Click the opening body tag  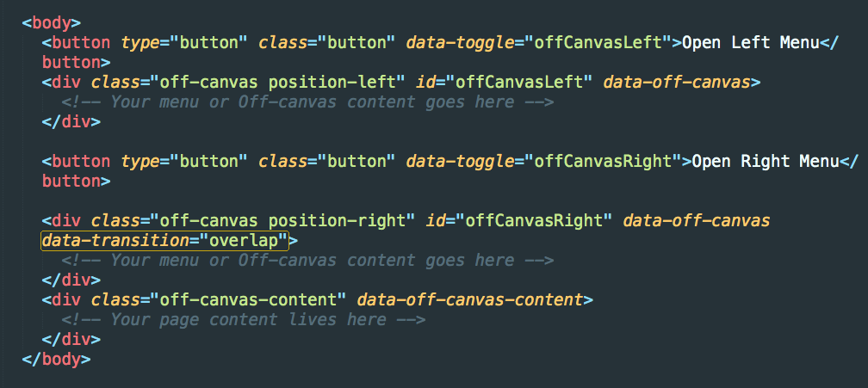tap(52, 23)
